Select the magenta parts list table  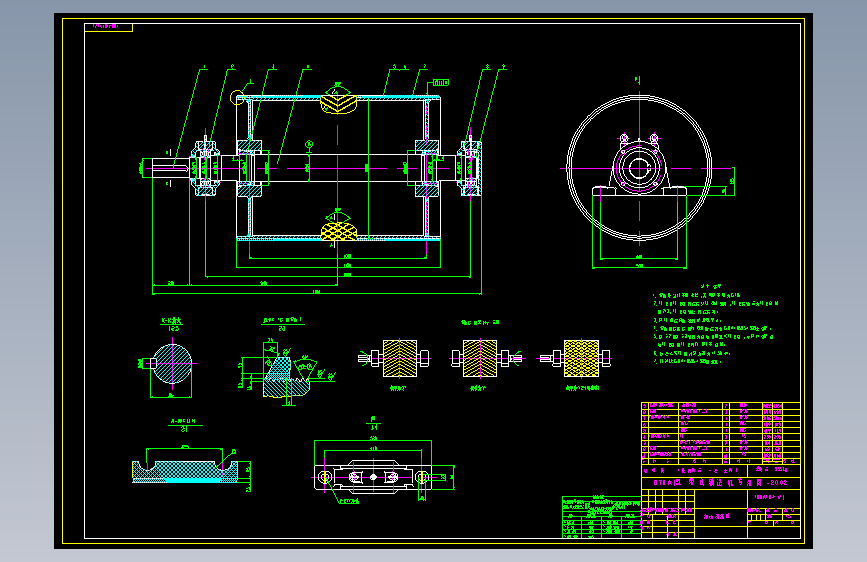pos(720,433)
